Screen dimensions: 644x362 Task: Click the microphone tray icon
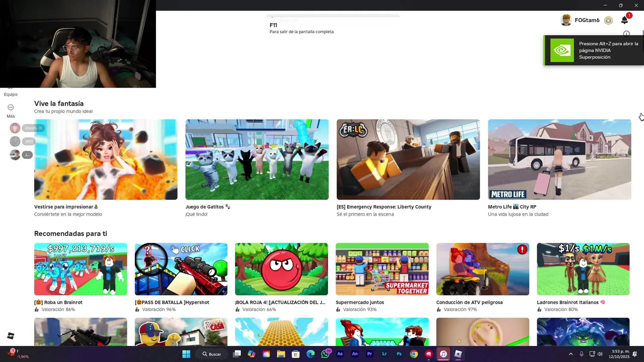(x=581, y=354)
